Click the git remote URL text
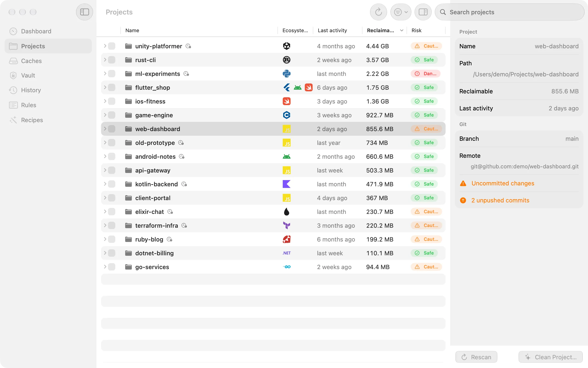This screenshot has height=368, width=588. (x=525, y=167)
